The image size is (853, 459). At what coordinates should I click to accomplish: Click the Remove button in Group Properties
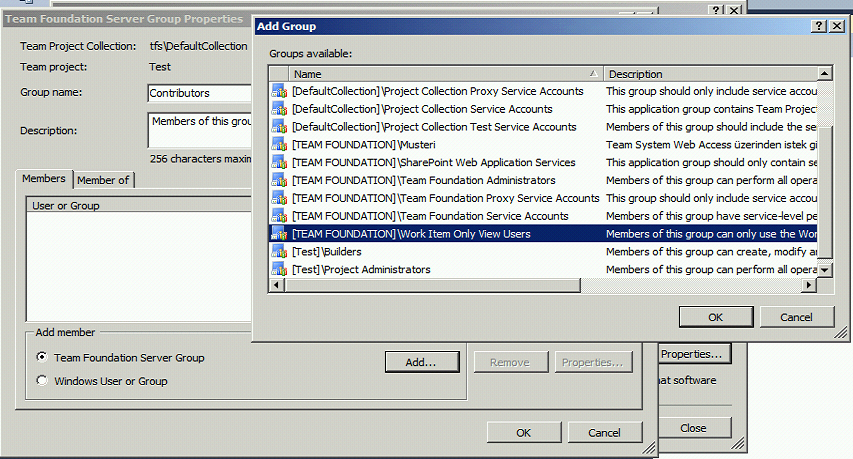pos(510,362)
